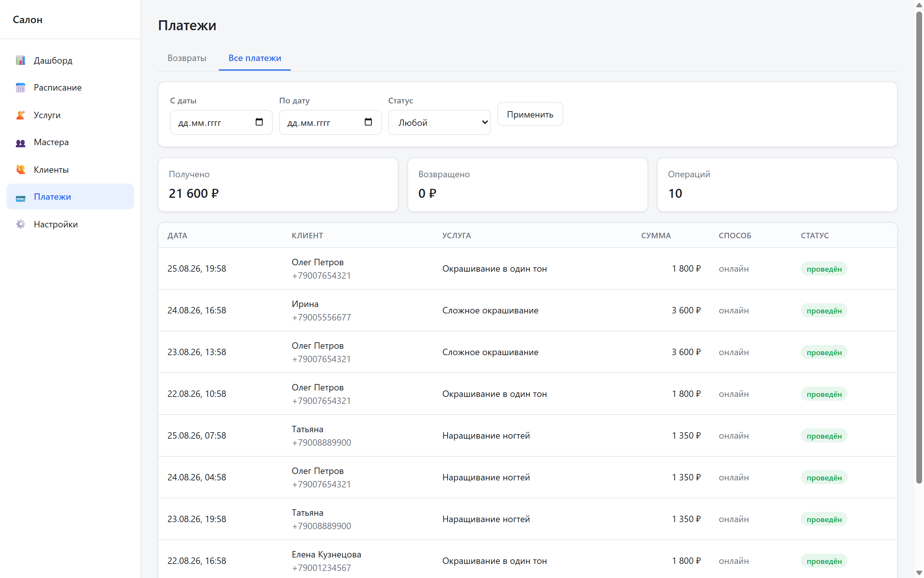Click the УСЛУГА column header
924x578 pixels.
(456, 235)
